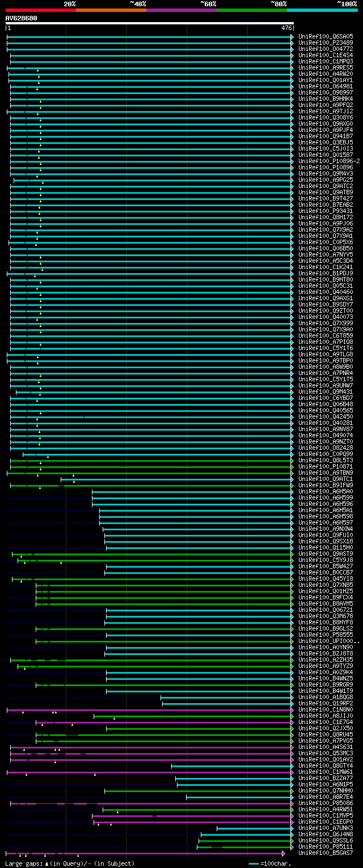
Task: Click label UniRef100_A4S631
Action: [x=326, y=747]
